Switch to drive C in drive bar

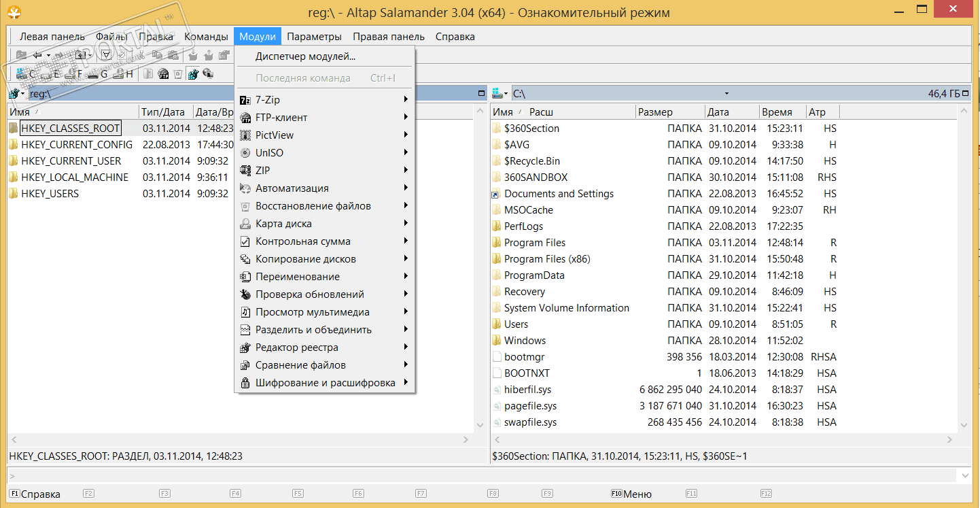click(27, 73)
